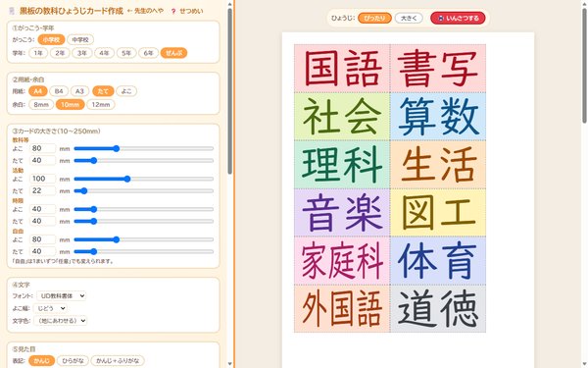Adjust the 自由 よこ width slider

(x=144, y=239)
